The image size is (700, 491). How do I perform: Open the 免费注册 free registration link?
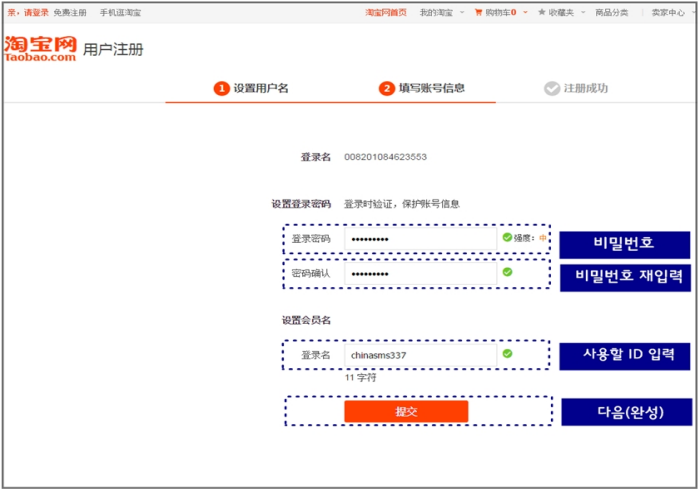pos(70,12)
